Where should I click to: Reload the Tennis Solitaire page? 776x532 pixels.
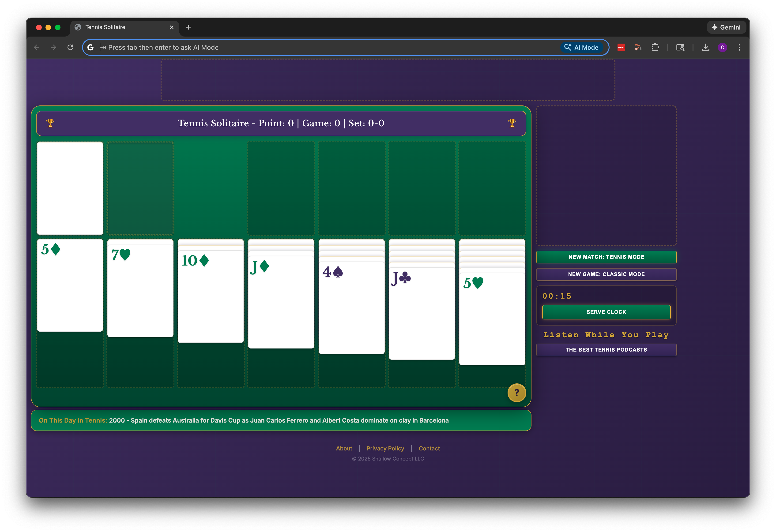(x=70, y=47)
